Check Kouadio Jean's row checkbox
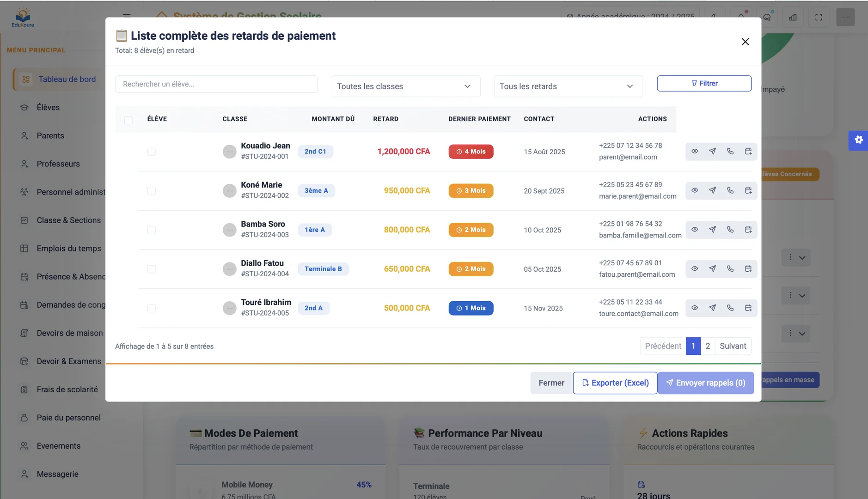868x499 pixels. click(x=152, y=151)
